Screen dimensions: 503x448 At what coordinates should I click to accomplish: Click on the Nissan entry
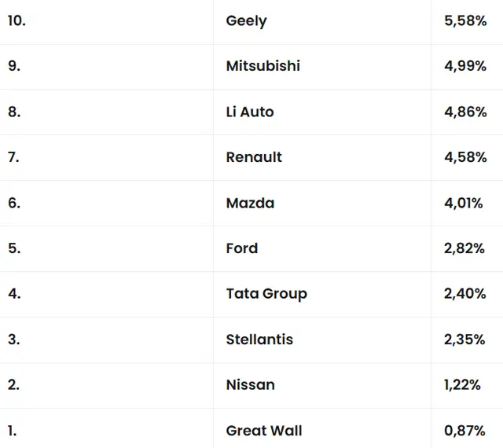pos(250,385)
